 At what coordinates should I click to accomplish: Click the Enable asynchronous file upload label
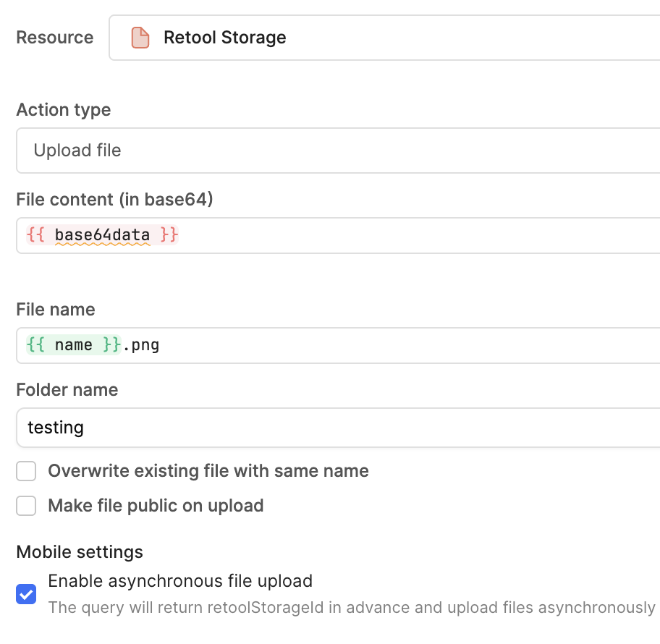[x=180, y=581]
